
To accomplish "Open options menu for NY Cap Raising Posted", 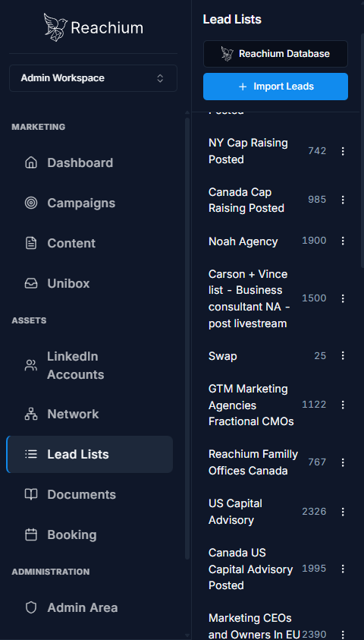I will pos(343,151).
